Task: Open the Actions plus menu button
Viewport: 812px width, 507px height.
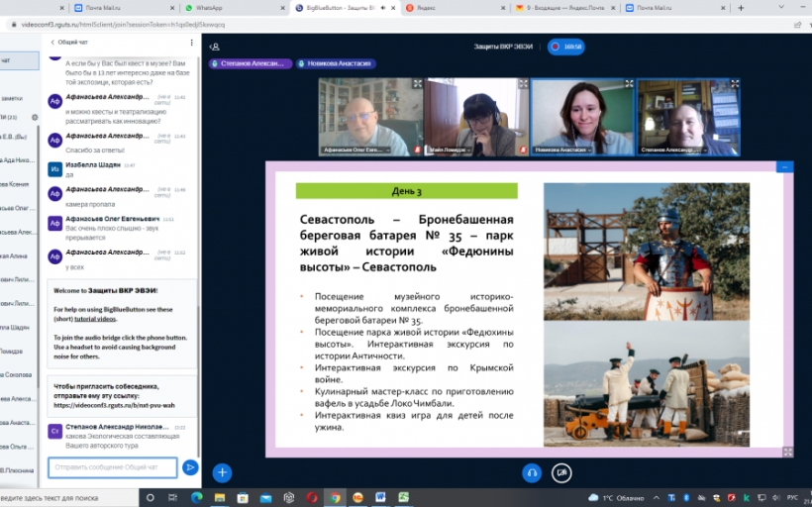Action: tap(222, 472)
